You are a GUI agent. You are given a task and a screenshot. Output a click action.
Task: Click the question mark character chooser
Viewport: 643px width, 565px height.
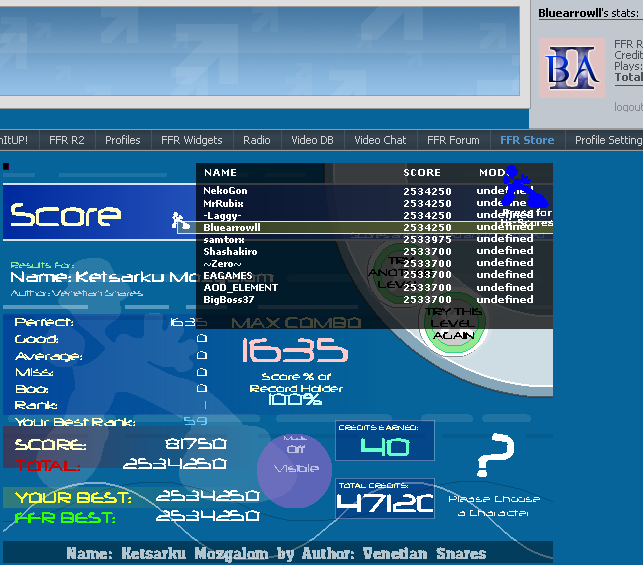click(x=494, y=455)
